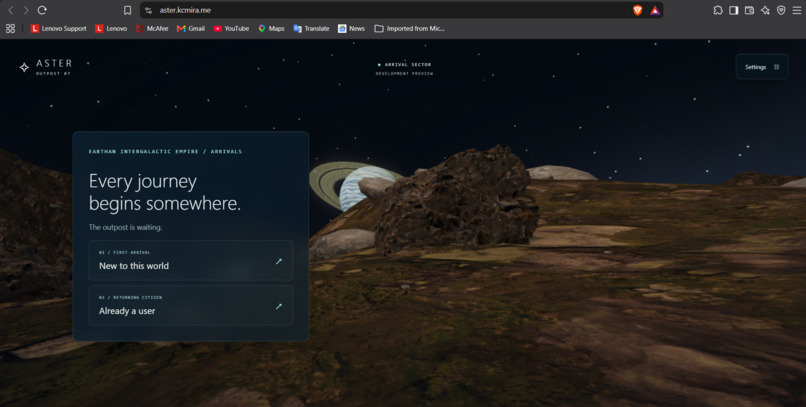Click the browser back arrow
Viewport: 806px width, 407px height.
point(11,10)
